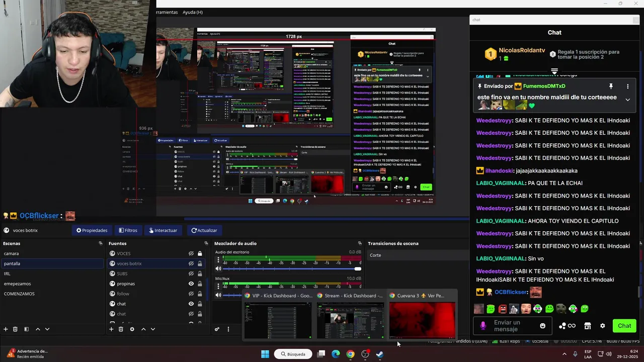Select the emepezamos scene
Image resolution: width=644 pixels, height=362 pixels.
[x=52, y=284]
